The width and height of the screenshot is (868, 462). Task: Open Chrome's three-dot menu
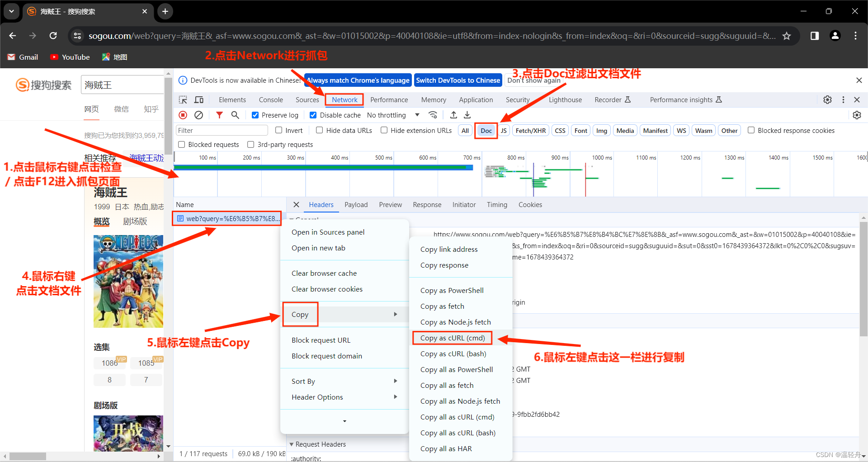855,36
